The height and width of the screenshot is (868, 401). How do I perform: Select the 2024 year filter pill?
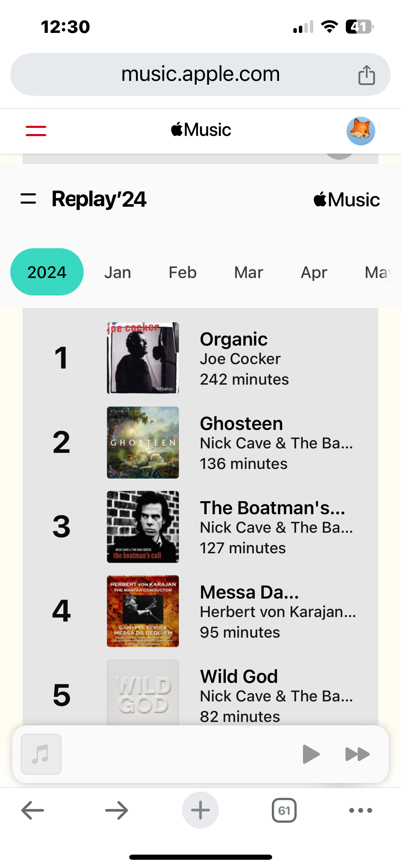click(47, 272)
